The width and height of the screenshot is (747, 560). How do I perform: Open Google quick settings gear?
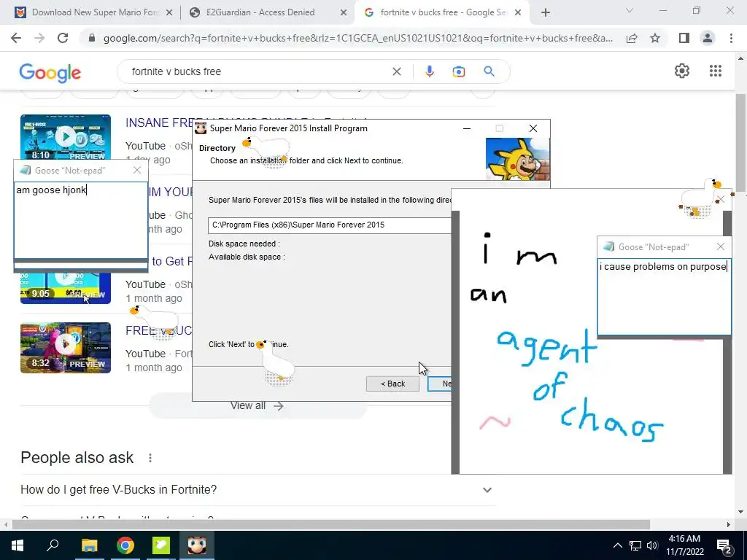click(682, 71)
